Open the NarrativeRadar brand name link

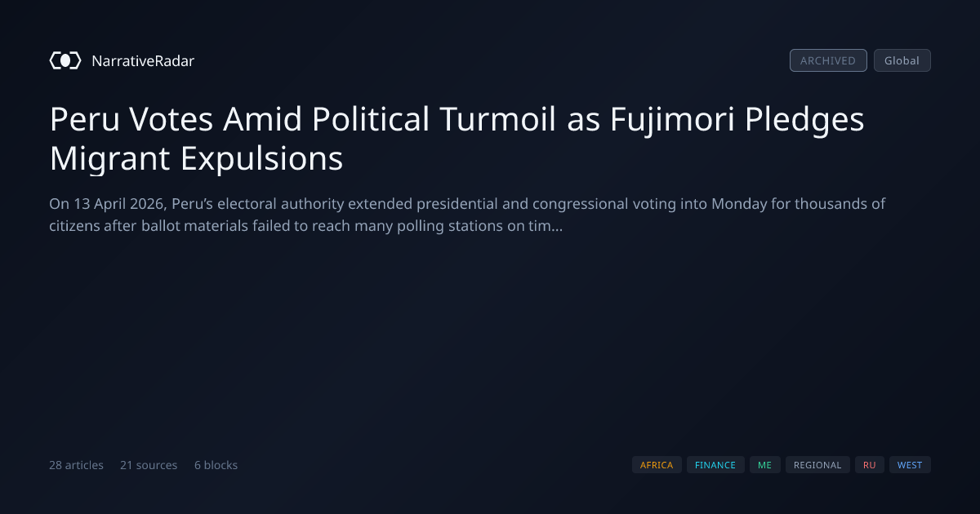tap(143, 60)
